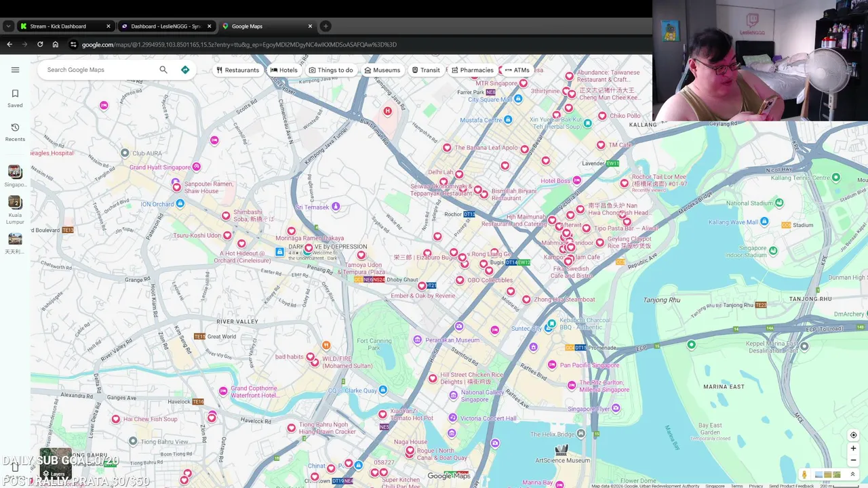Image resolution: width=868 pixels, height=488 pixels.
Task: Select the Peranakan Museum marker
Action: tap(417, 340)
